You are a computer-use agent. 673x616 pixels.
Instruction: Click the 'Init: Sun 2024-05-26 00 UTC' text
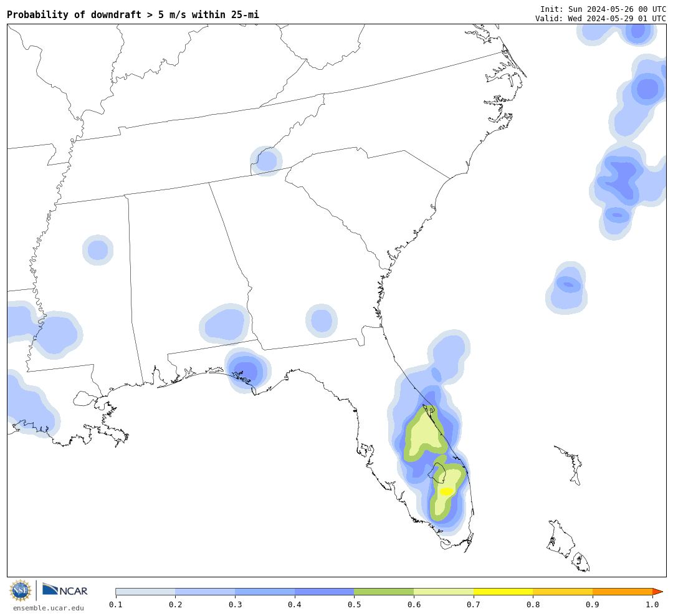point(603,9)
